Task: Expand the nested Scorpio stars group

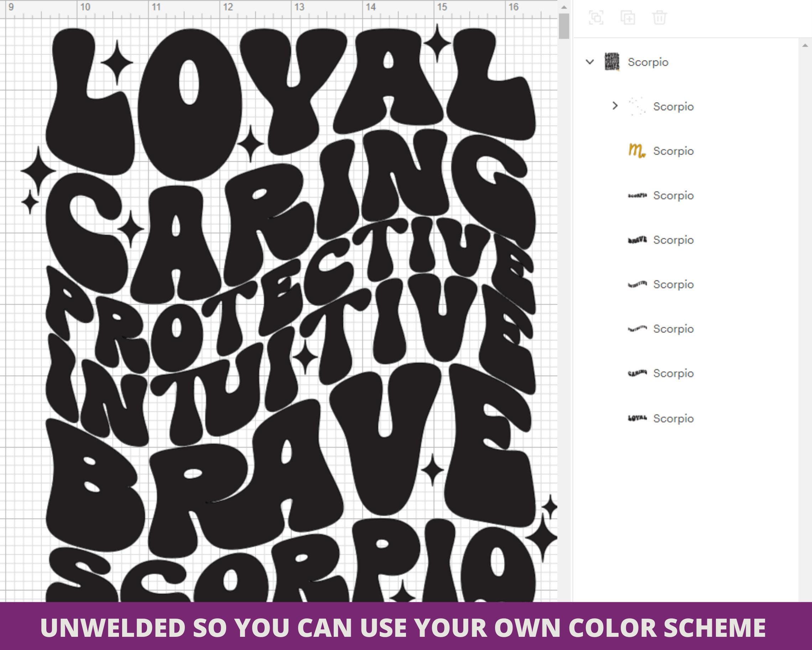Action: pyautogui.click(x=615, y=106)
